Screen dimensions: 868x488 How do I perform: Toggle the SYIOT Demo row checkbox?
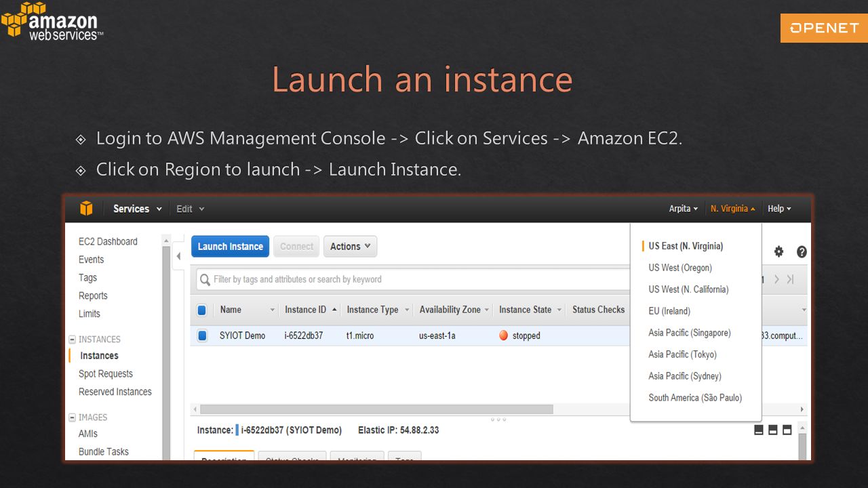click(x=202, y=335)
